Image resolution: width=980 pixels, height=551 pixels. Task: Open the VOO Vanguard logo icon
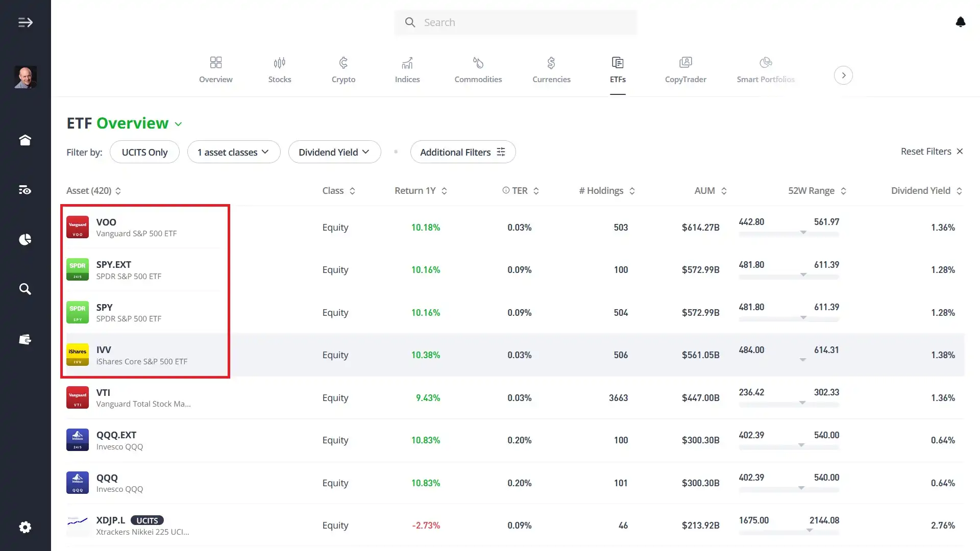click(x=78, y=227)
